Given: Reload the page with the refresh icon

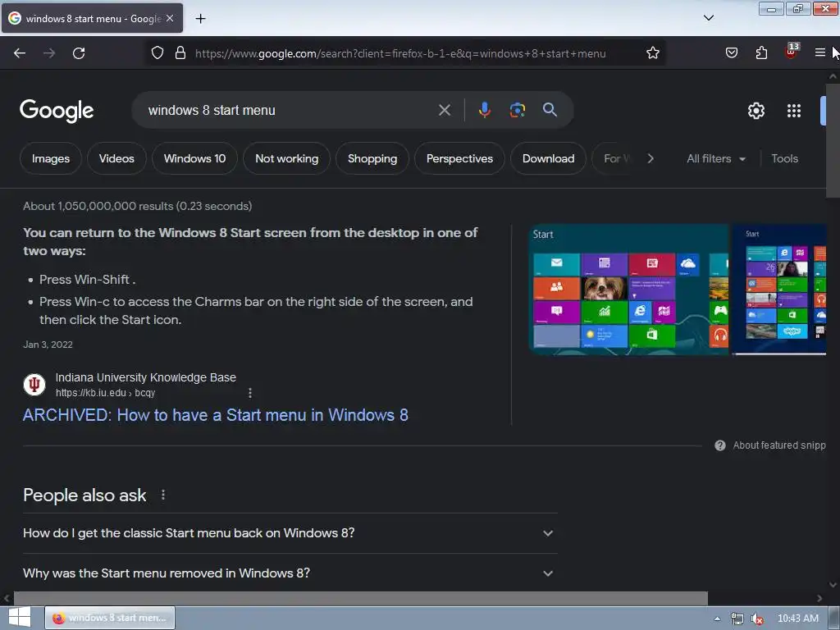Looking at the screenshot, I should click(x=79, y=53).
